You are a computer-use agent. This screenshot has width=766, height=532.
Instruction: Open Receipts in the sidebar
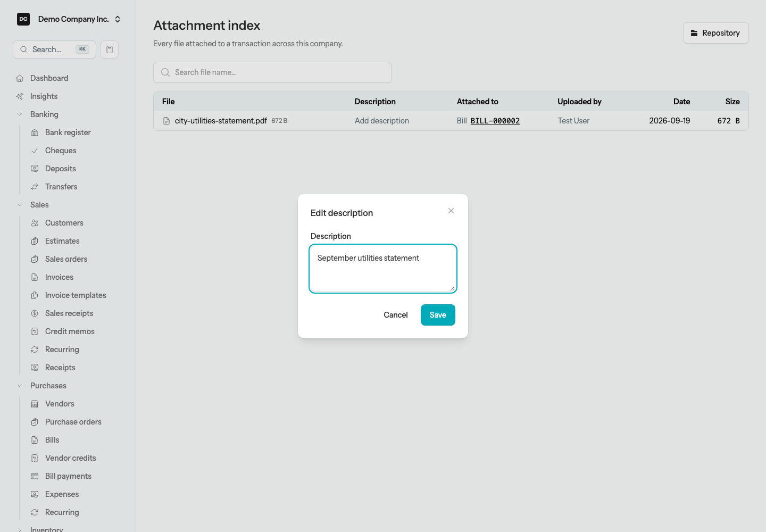(60, 368)
